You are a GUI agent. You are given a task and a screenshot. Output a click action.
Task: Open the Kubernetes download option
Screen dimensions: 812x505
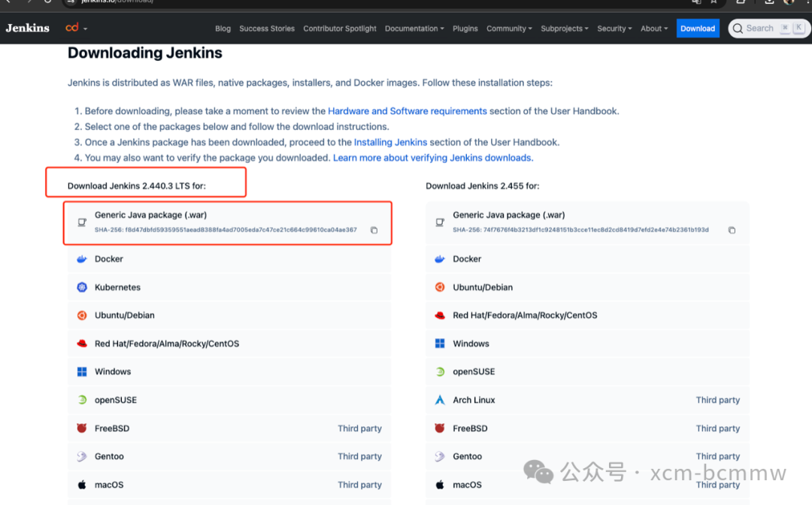pyautogui.click(x=229, y=287)
